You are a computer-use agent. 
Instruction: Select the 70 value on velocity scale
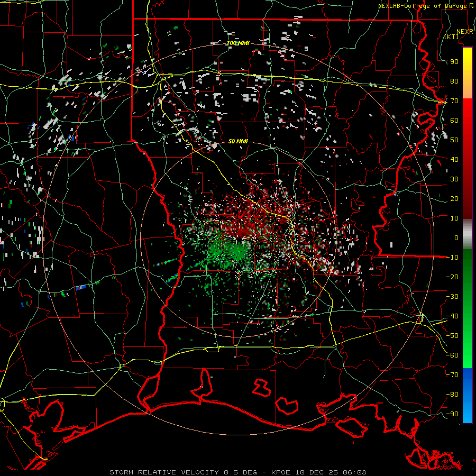pos(454,101)
